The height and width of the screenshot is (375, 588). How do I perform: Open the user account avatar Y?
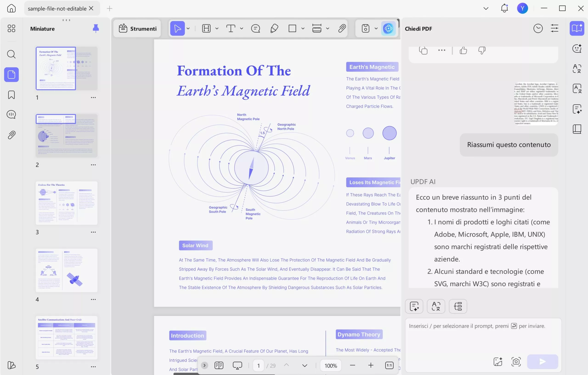coord(522,8)
